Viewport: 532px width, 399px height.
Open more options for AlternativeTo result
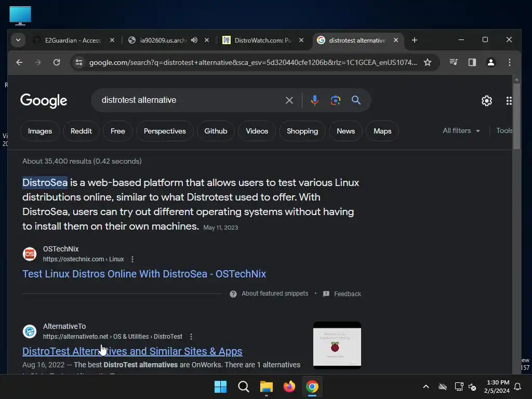(191, 337)
